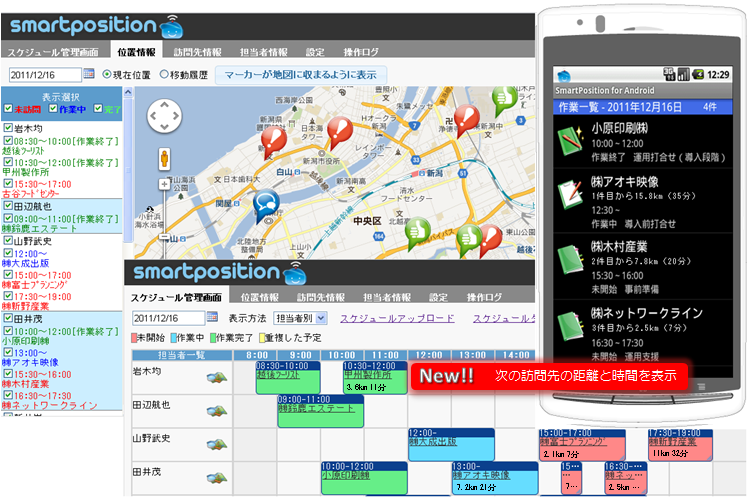
Task: Open 越後ツーリスト 08:30-10:00 schedule block
Action: (x=288, y=378)
